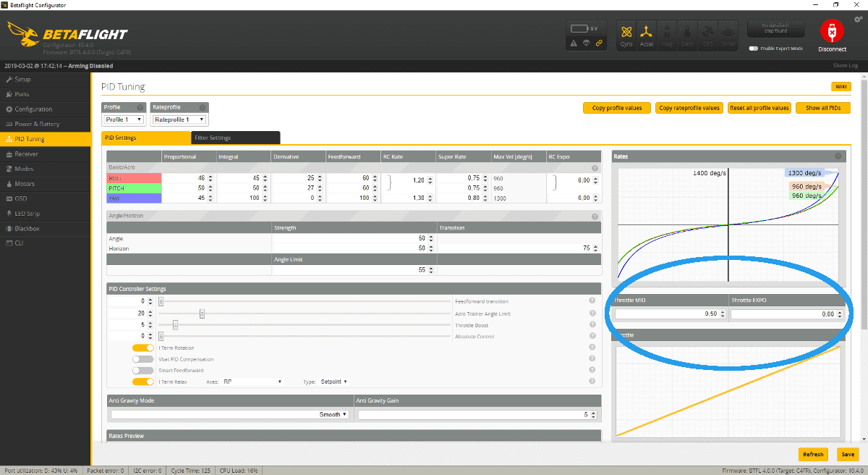Viewport: 868px width, 475px height.
Task: Open Motors in the sidebar
Action: (25, 184)
